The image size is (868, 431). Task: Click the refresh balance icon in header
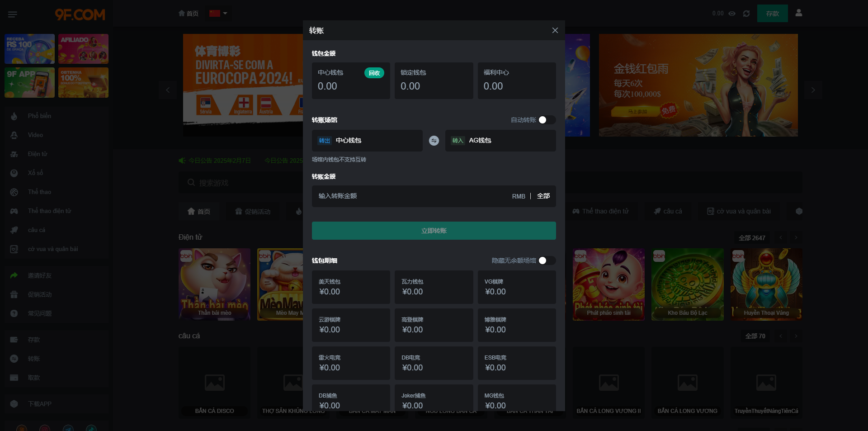746,14
